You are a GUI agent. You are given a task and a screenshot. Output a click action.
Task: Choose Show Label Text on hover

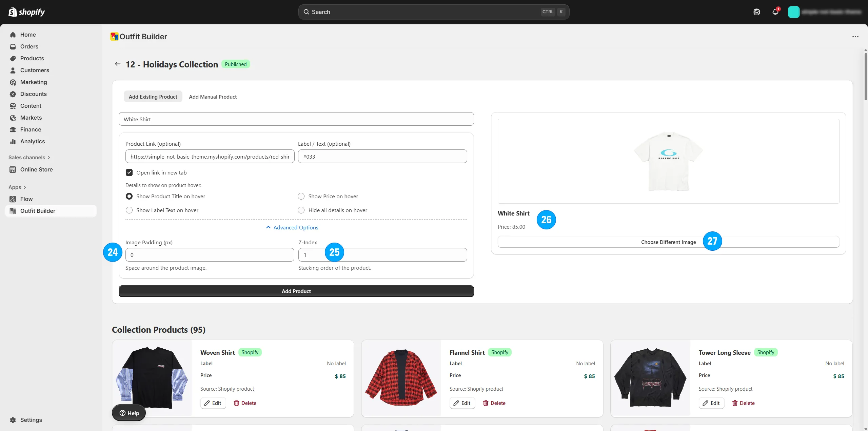[x=129, y=210]
